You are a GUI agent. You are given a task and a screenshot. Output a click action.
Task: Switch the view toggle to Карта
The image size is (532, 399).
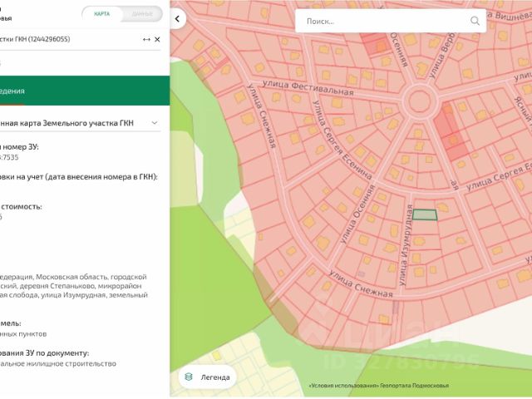coord(101,14)
